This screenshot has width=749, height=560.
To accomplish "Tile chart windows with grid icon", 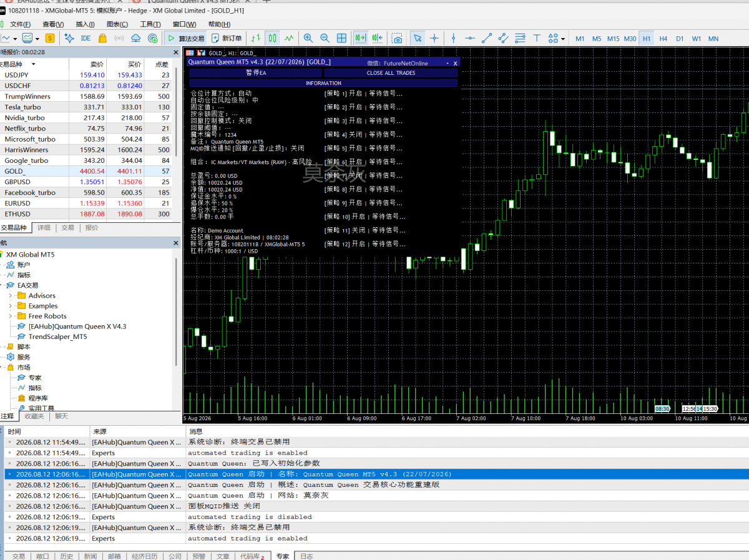I will point(342,38).
